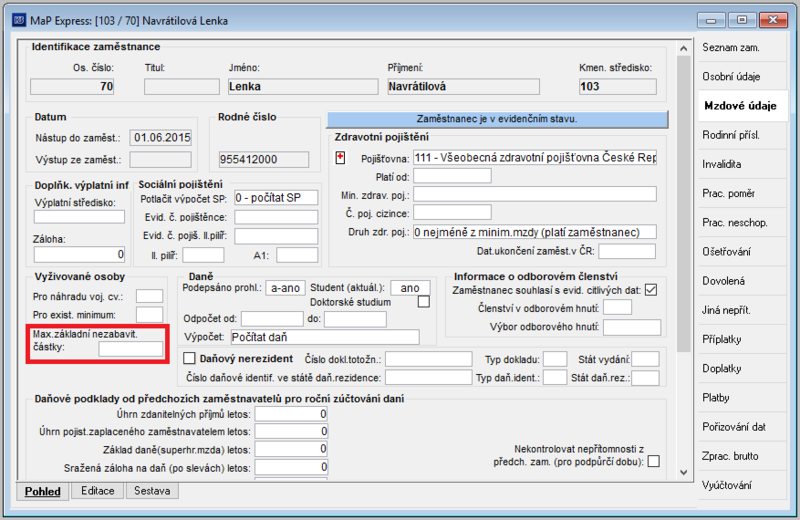Click the Min. zdrav. poj. field
Image resolution: width=800 pixels, height=520 pixels.
click(535, 194)
